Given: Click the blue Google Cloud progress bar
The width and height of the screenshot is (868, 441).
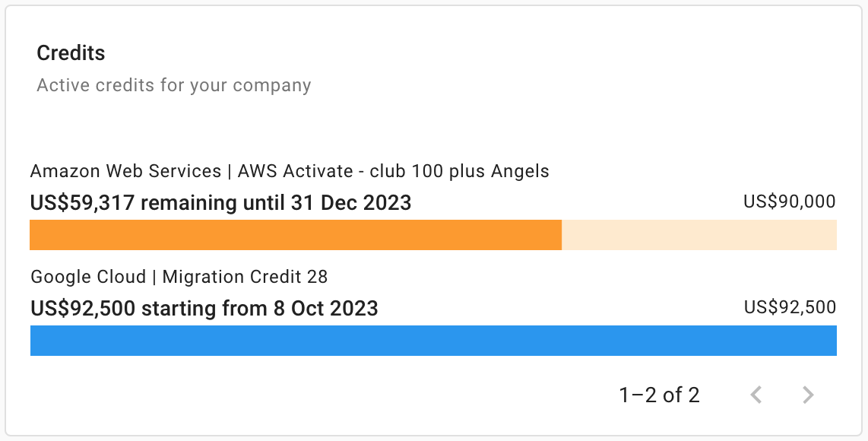Looking at the screenshot, I should pos(433,341).
